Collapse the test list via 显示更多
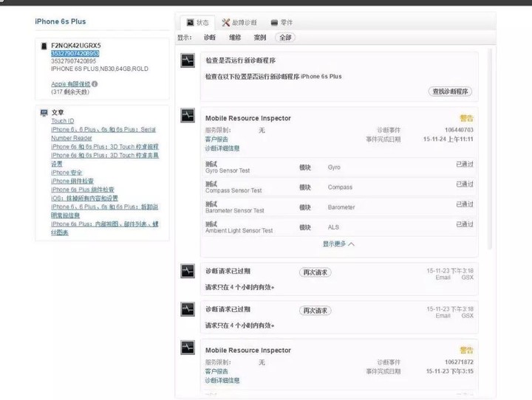Screen dimensions: 532x400 tap(338, 244)
